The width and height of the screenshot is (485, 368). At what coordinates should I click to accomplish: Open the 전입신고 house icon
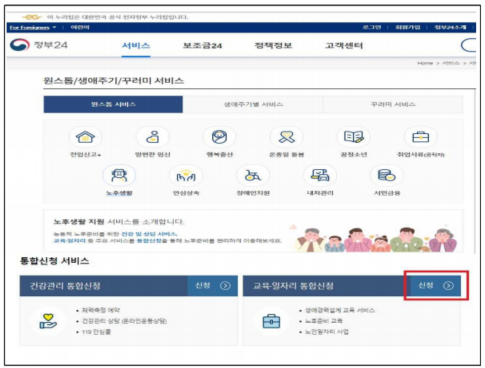point(85,137)
